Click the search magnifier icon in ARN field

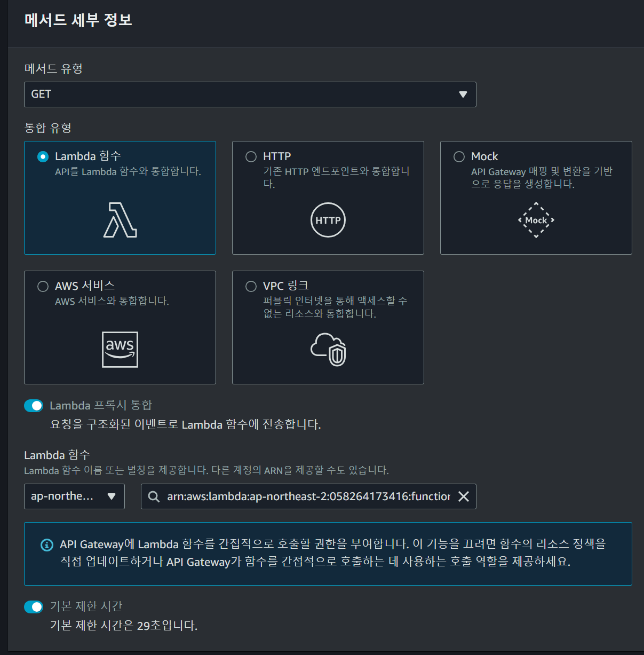(x=154, y=496)
